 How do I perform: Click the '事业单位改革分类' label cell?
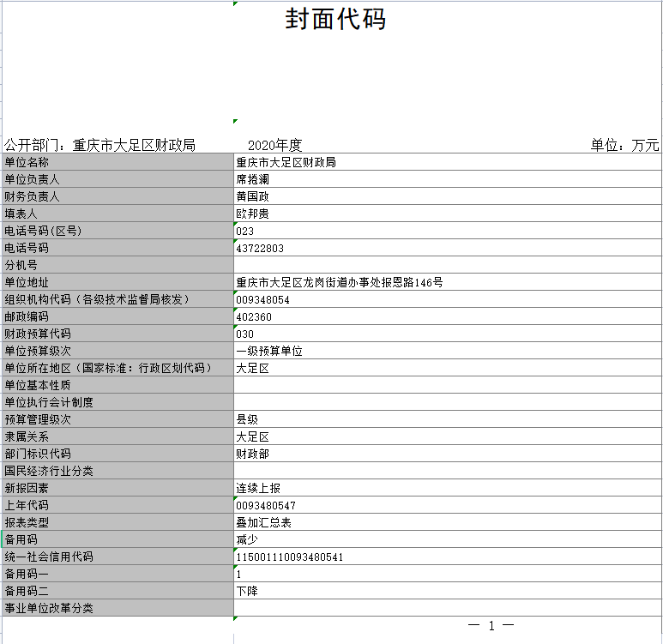coord(118,608)
